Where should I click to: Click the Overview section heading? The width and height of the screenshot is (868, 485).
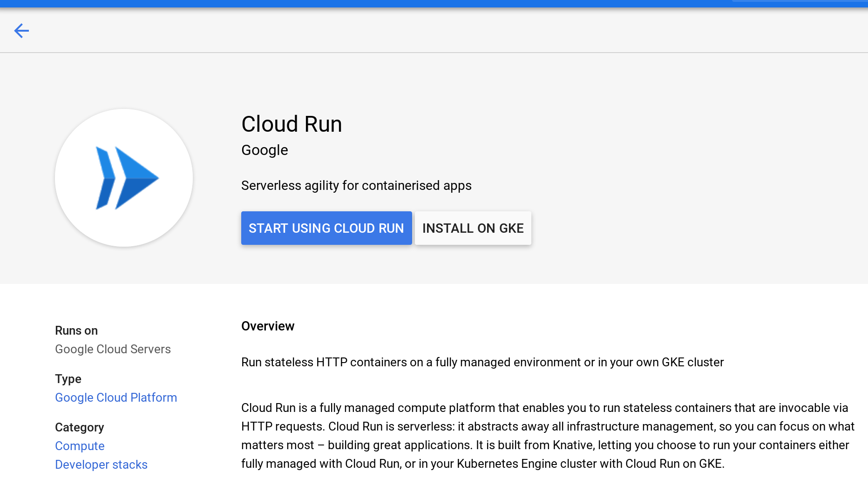268,326
